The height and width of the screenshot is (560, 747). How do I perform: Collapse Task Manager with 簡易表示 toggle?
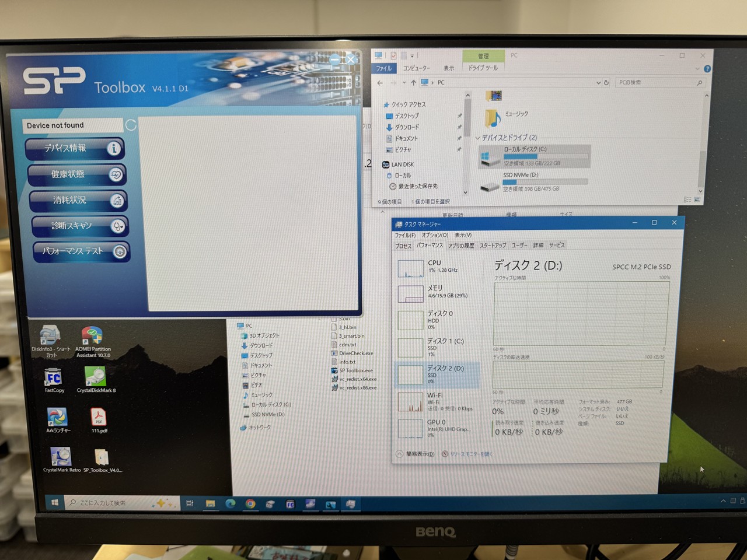tap(416, 454)
